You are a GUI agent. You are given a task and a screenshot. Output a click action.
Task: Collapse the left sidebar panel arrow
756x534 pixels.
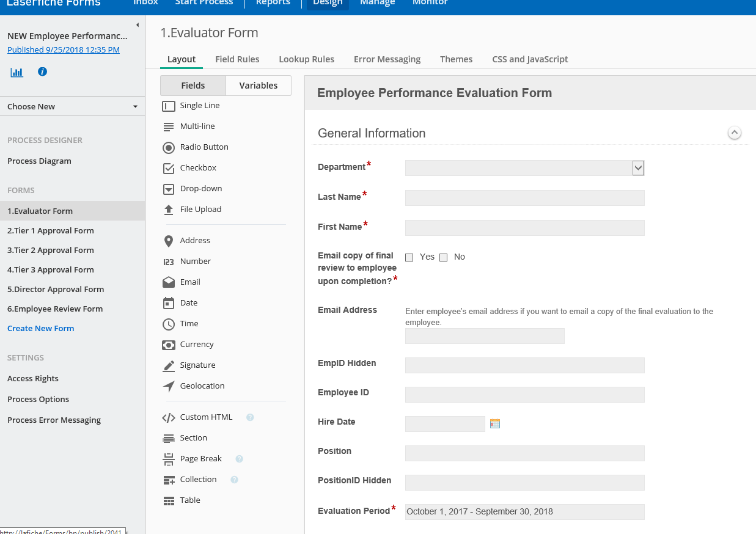point(138,25)
